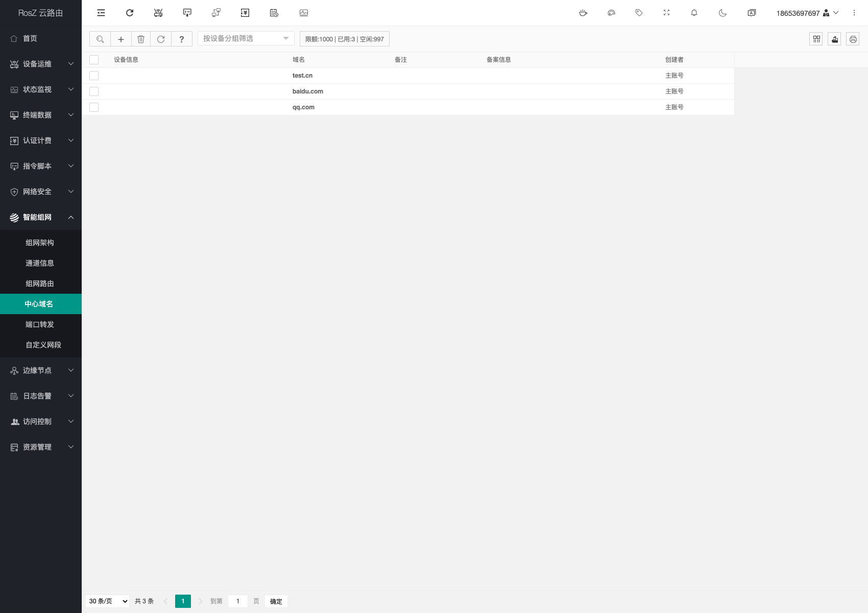Click the page number input field
The height and width of the screenshot is (613, 868).
click(238, 601)
